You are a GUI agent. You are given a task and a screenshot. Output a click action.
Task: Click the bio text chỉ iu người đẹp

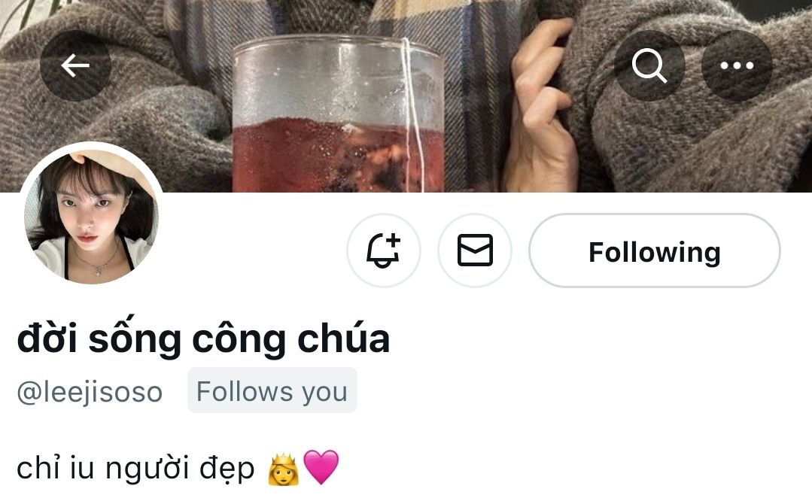(x=135, y=469)
